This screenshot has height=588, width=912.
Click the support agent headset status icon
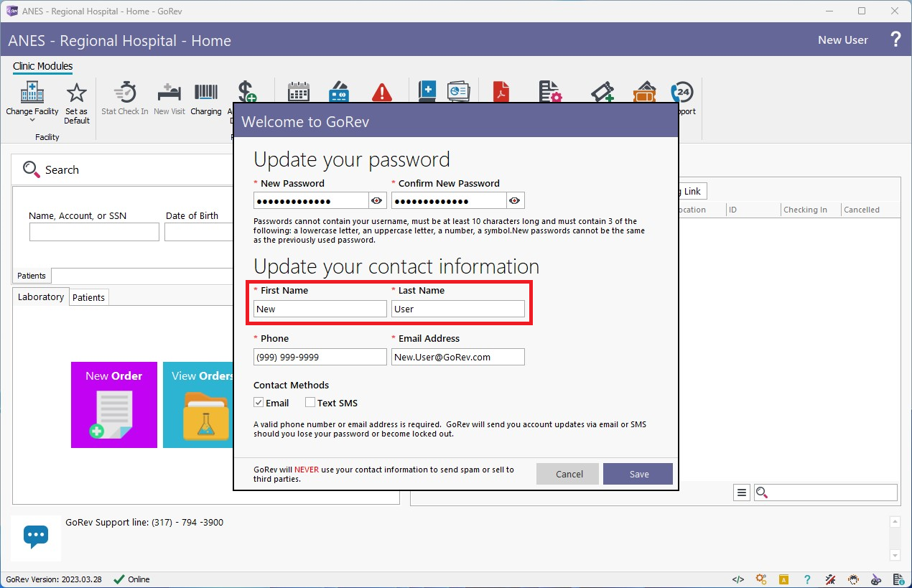[853, 579]
